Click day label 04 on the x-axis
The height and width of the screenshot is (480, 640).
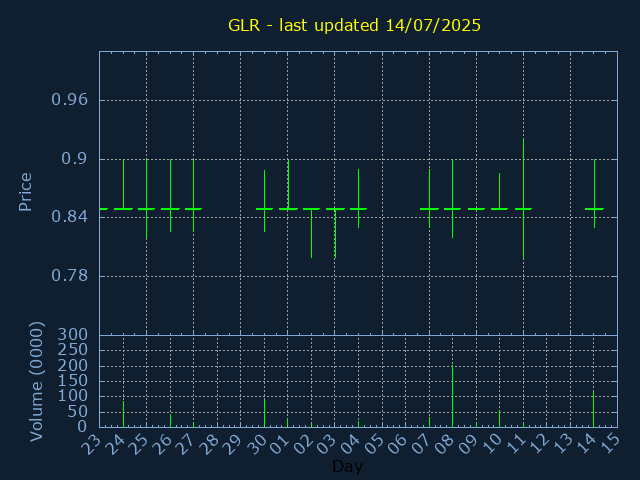point(350,444)
